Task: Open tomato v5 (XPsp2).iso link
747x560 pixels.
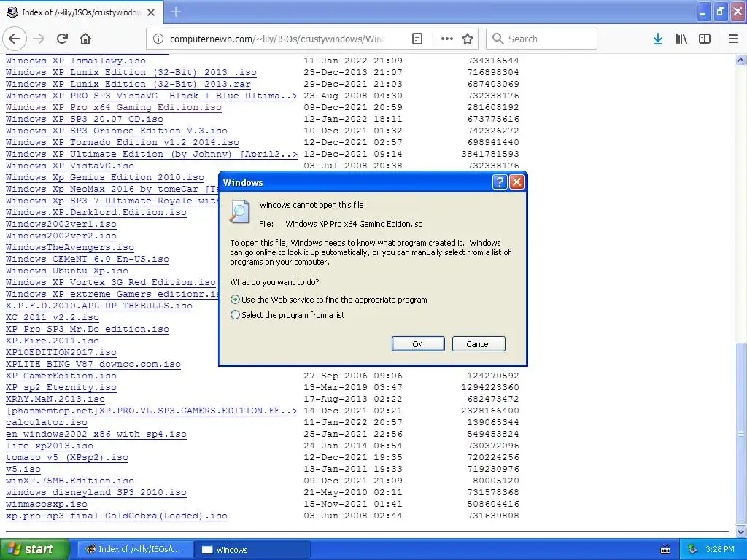Action: (x=66, y=457)
